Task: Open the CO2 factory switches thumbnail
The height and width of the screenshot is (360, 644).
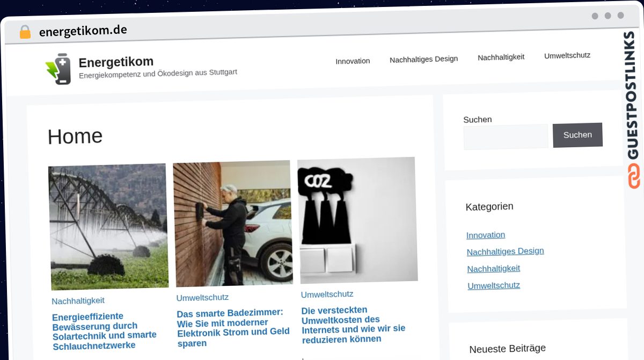Action: tap(357, 220)
